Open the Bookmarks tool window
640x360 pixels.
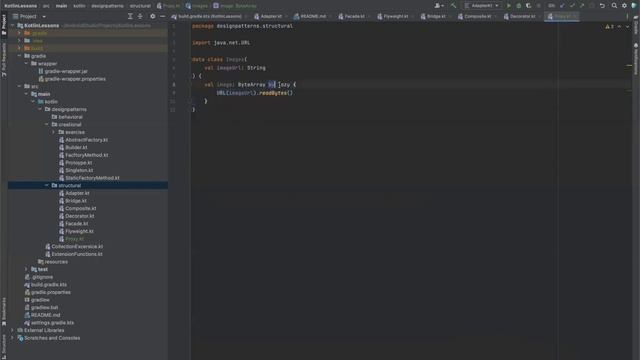4,311
